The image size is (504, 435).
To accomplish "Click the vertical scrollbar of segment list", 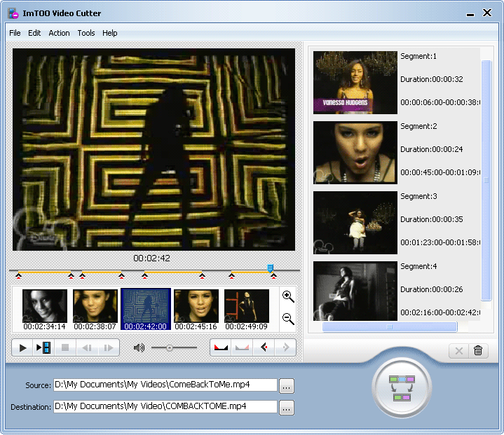I will [x=486, y=180].
